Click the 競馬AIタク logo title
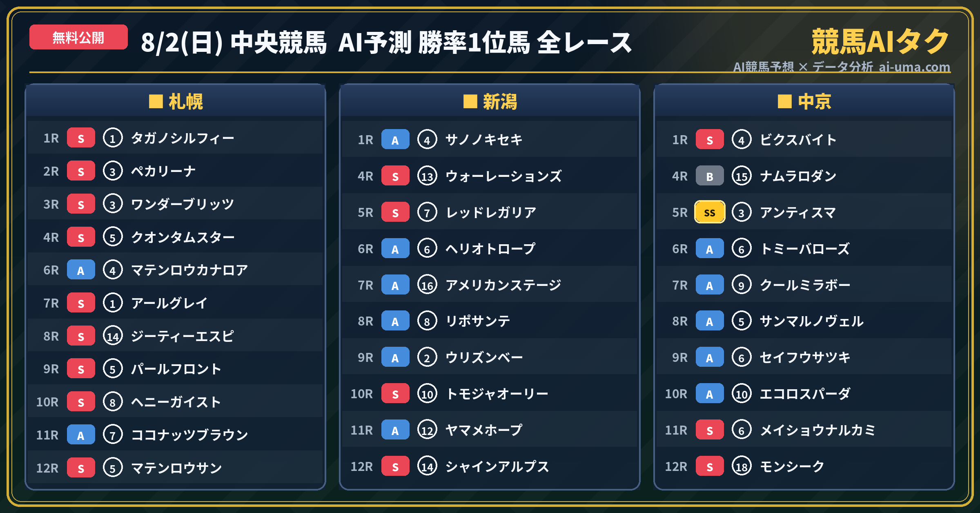 [880, 42]
